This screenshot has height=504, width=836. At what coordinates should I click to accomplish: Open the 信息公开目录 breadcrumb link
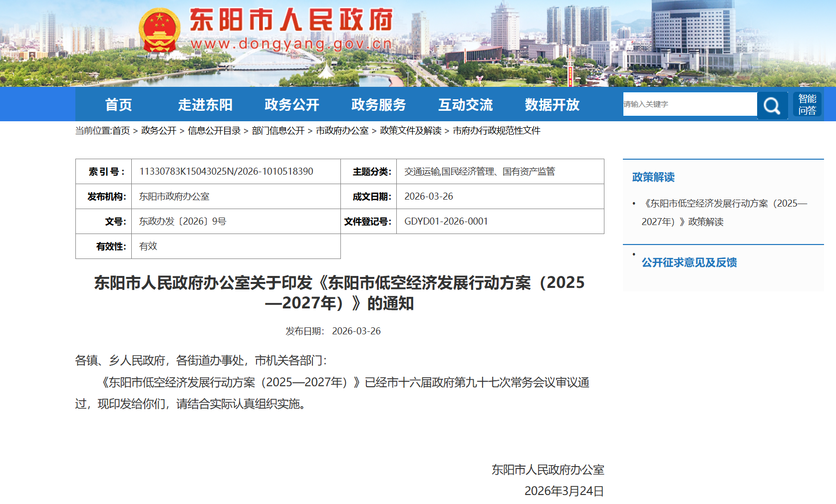(x=215, y=131)
